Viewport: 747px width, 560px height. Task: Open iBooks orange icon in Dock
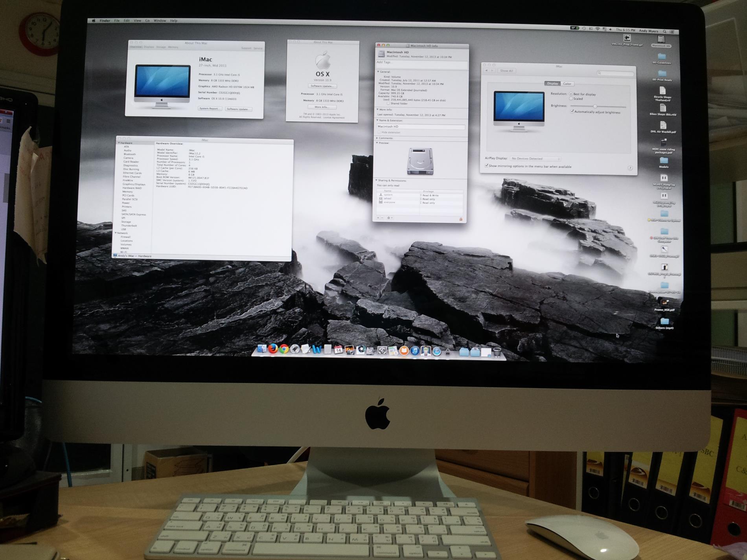(x=404, y=351)
